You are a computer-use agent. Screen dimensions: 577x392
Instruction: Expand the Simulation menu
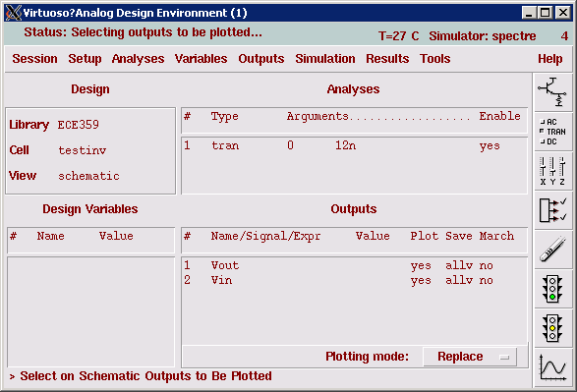click(325, 59)
